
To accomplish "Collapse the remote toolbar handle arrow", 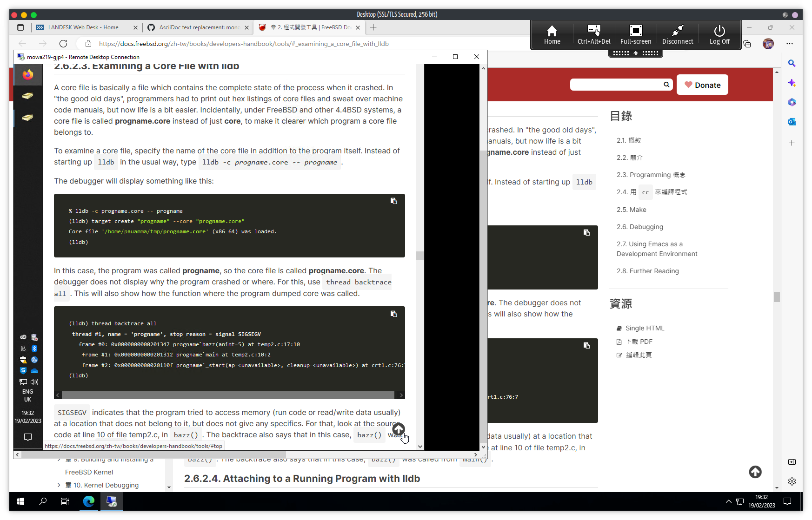I will [636, 53].
